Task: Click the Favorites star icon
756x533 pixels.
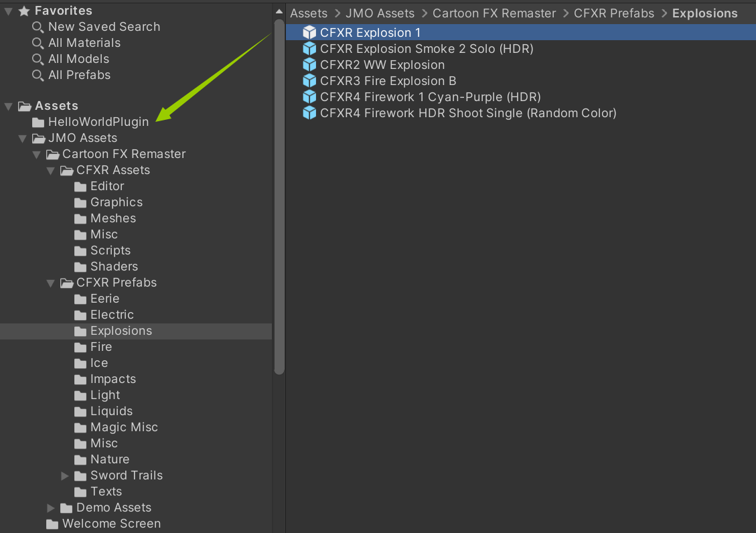Action: (24, 11)
